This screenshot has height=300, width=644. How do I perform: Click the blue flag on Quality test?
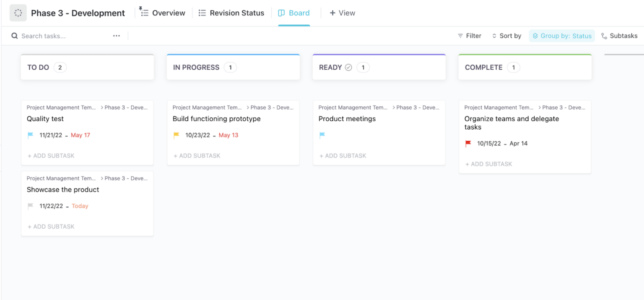tap(29, 135)
